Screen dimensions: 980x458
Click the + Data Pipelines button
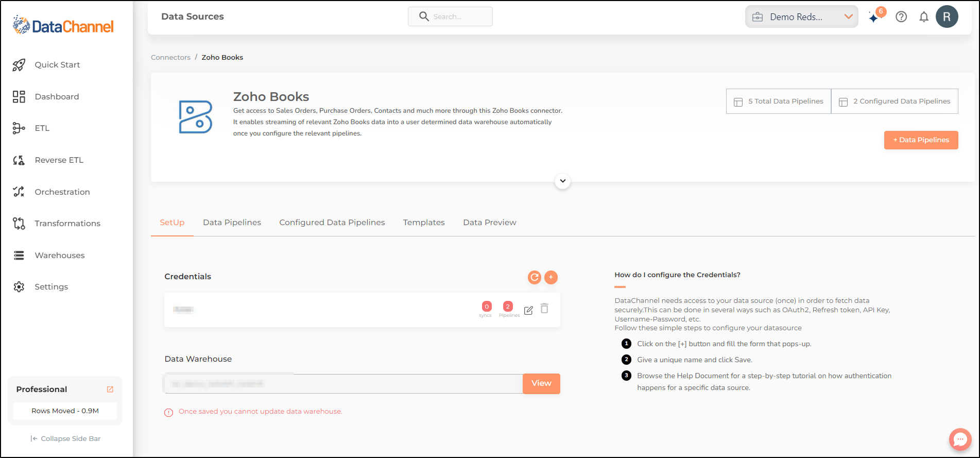pyautogui.click(x=921, y=140)
